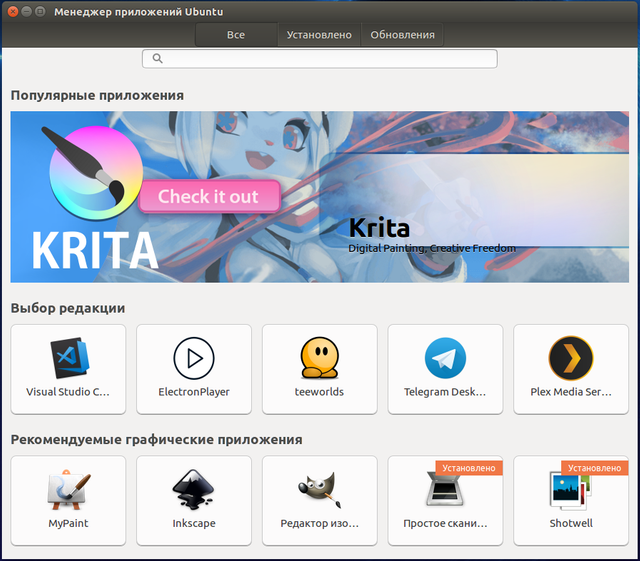Open the GIMP image editor icon

(320, 490)
